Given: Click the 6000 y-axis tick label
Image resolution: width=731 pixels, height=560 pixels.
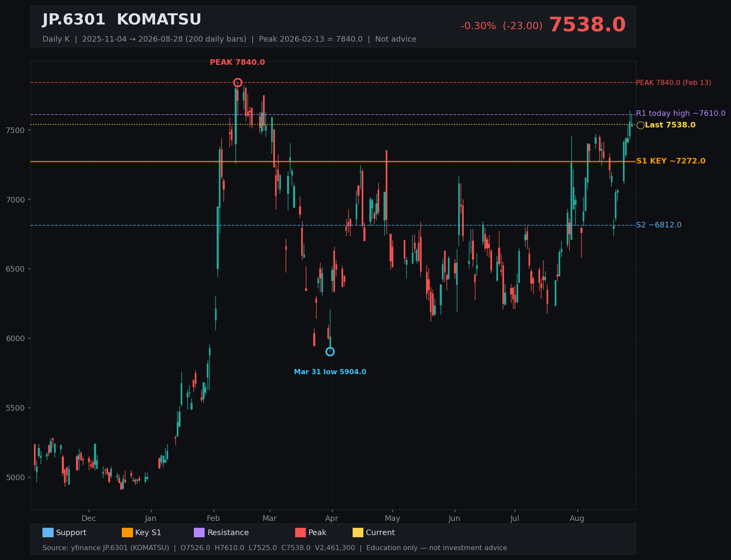Looking at the screenshot, I should click(x=15, y=339).
